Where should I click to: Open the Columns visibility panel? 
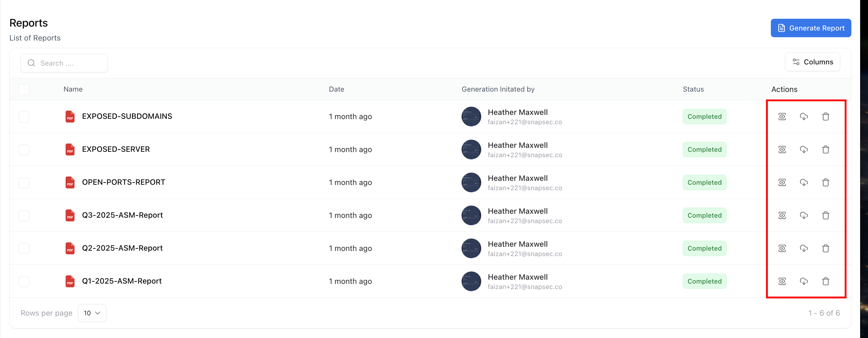812,62
